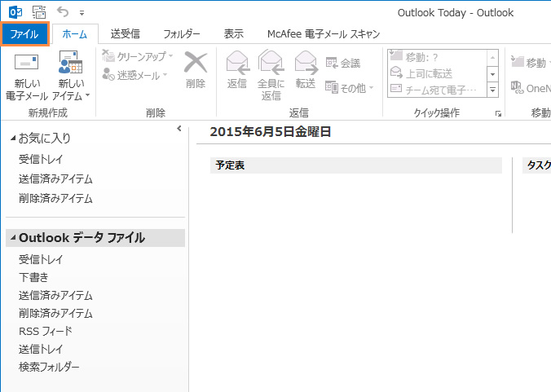Click the Send/Receive All Folders quick access icon
The image size is (551, 392).
(39, 13)
